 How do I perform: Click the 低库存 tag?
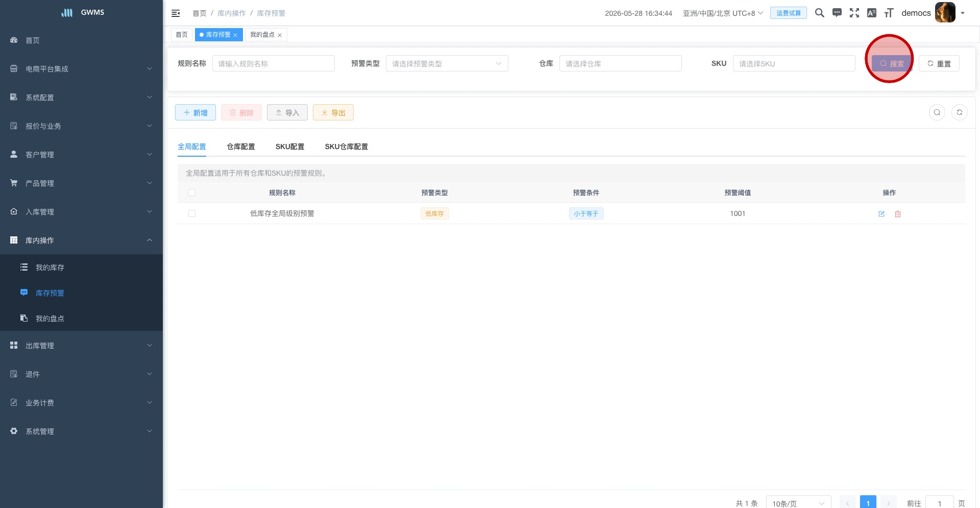[x=435, y=213]
